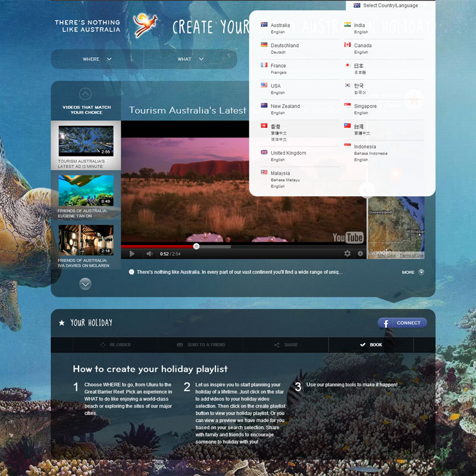Click the Tourism Australia Latest Ad thumbnail
Viewport: 476px width, 476px height.
86,141
